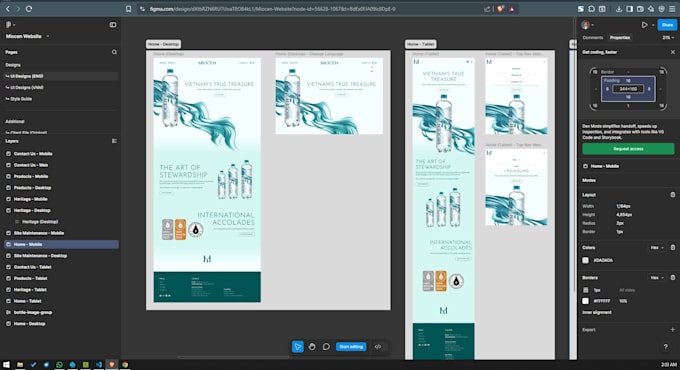Open the browser downloads icon

pyautogui.click(x=619, y=9)
